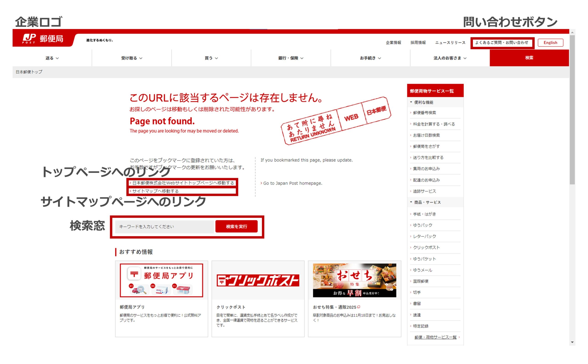Open the クリックポスト banner image

point(258,280)
